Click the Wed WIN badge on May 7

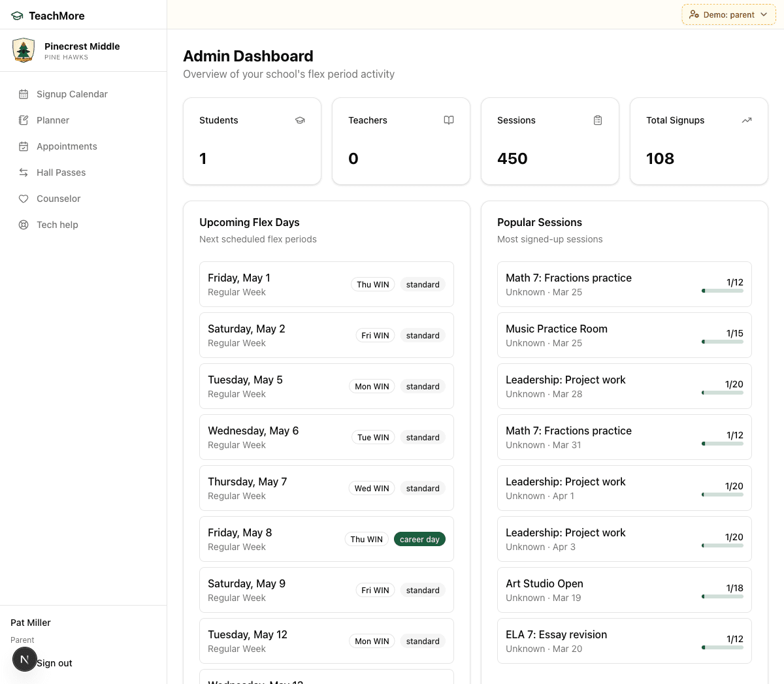click(x=372, y=489)
